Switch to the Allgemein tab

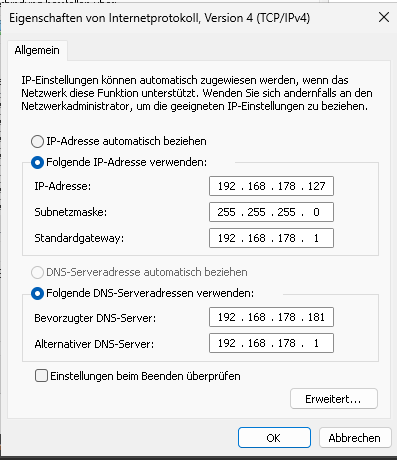pos(37,50)
